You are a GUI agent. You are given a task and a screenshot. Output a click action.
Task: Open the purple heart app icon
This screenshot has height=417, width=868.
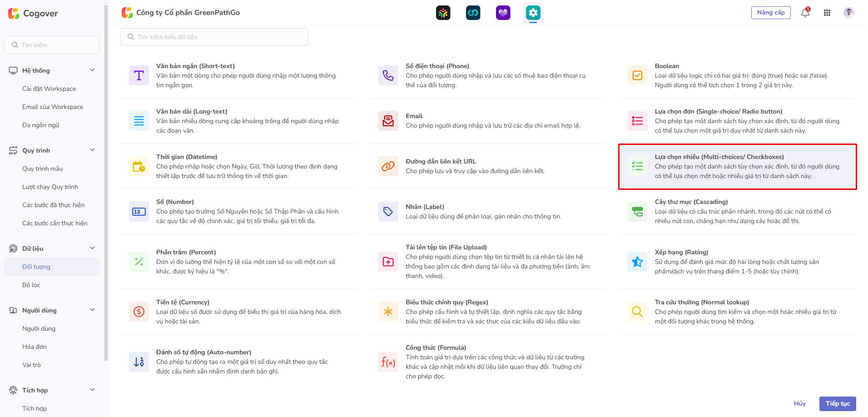tap(503, 13)
